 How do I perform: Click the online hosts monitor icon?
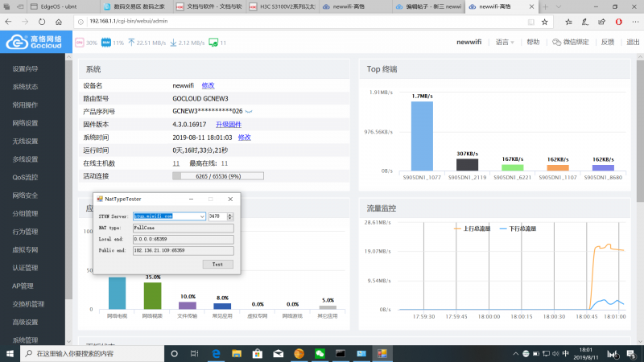(x=213, y=43)
